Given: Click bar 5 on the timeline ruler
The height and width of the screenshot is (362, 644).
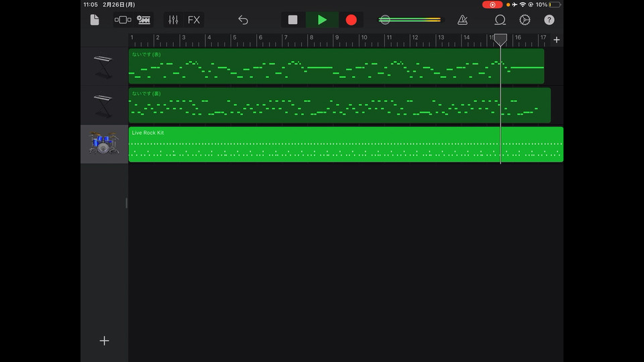Looking at the screenshot, I should coord(235,38).
